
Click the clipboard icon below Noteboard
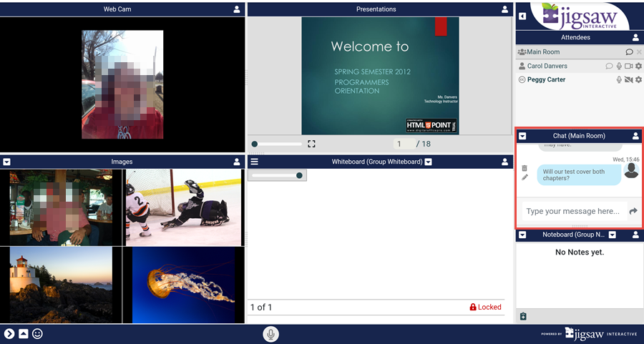[x=523, y=316]
